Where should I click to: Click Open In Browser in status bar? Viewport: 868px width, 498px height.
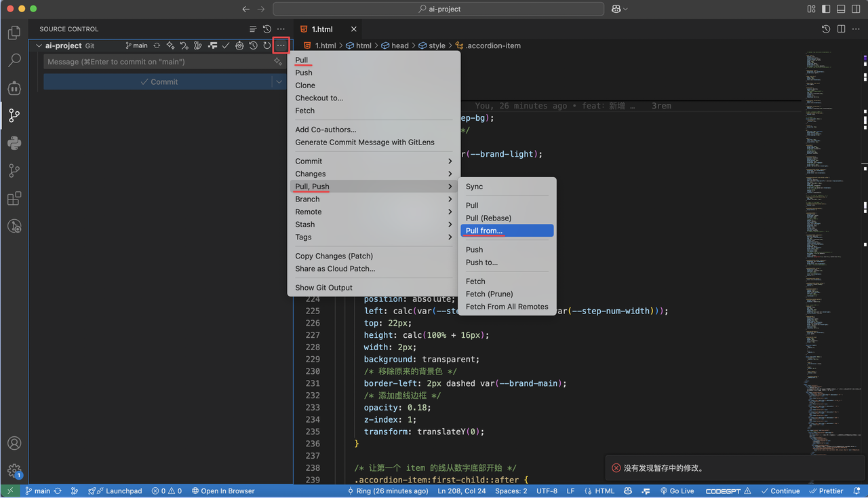[223, 491]
